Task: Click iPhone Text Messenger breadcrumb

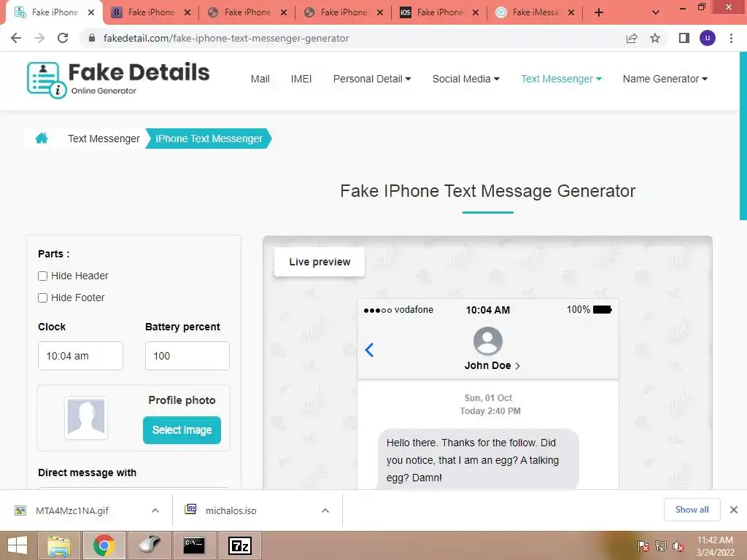Action: click(x=209, y=139)
